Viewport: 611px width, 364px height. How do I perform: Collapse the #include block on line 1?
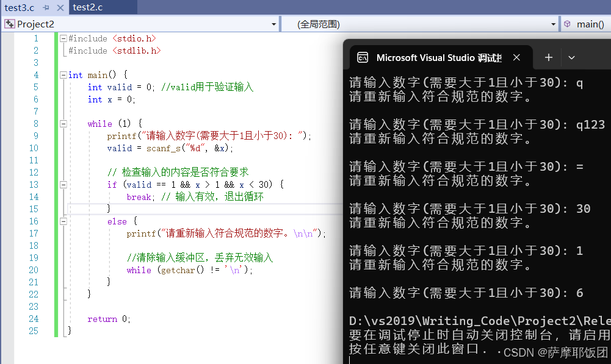(63, 38)
